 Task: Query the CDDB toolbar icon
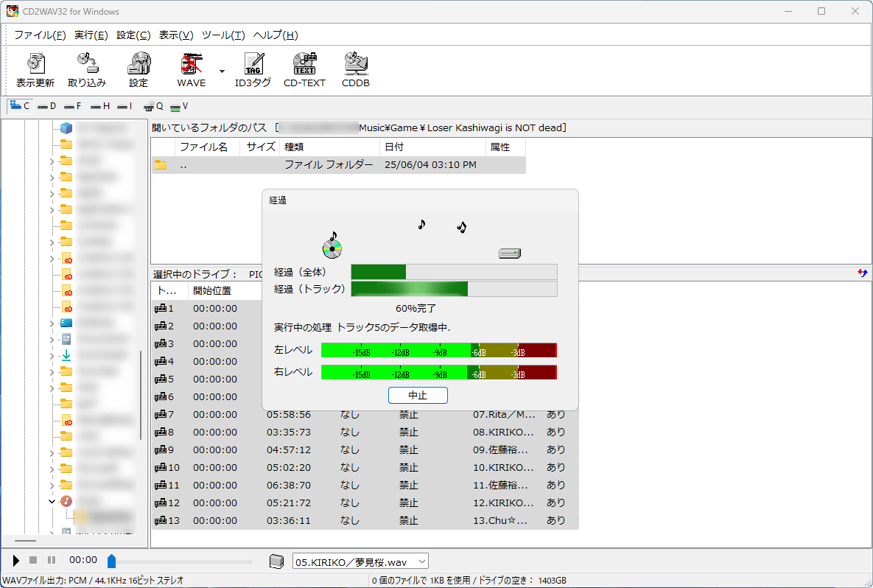pyautogui.click(x=356, y=69)
